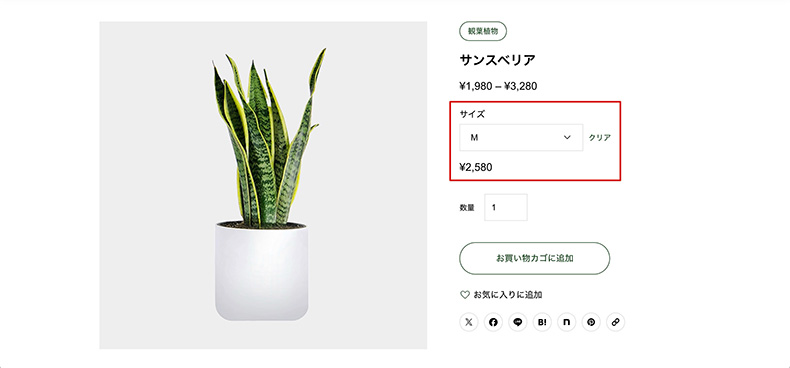Share product on Facebook
This screenshot has height=368, width=790.
(x=493, y=322)
